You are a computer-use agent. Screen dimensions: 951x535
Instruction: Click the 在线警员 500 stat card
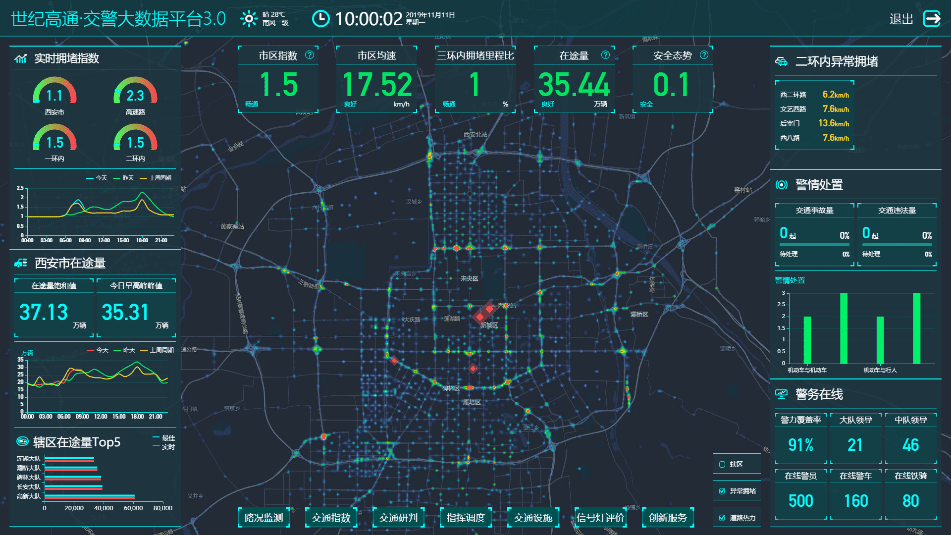(x=801, y=491)
